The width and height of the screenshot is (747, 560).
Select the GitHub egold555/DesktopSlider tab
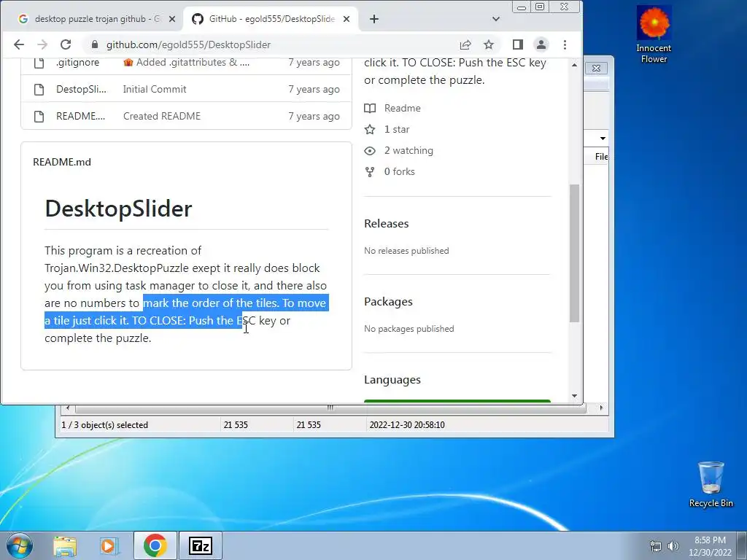[271, 19]
